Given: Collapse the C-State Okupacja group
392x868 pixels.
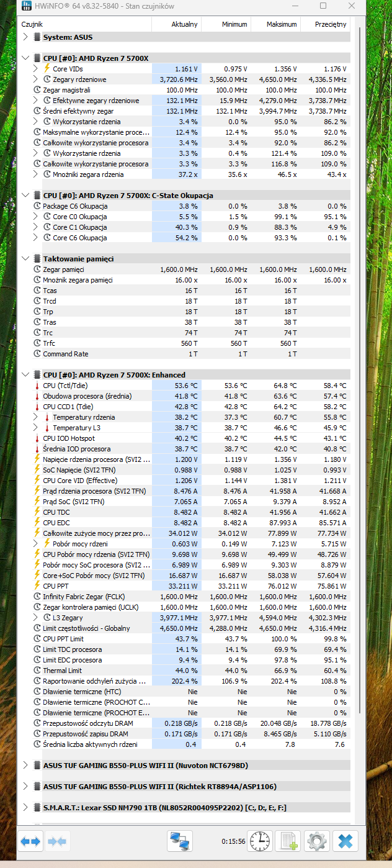Looking at the screenshot, I should 25,196.
